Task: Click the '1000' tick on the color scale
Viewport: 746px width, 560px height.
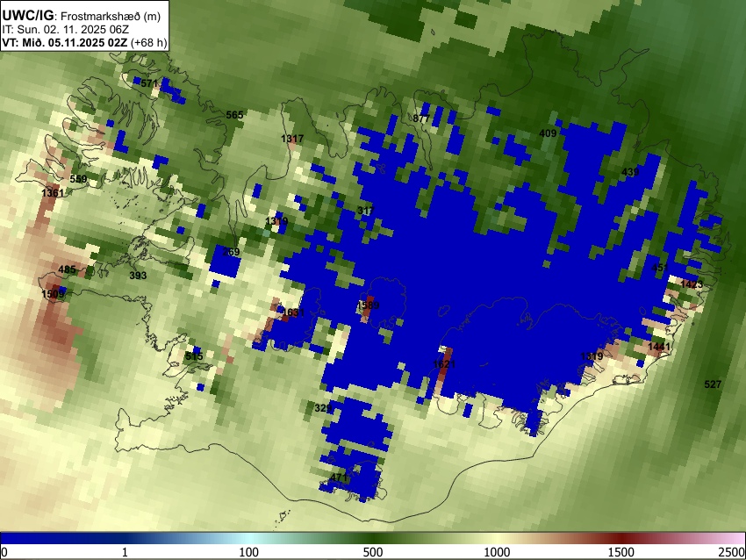Action: [x=497, y=552]
